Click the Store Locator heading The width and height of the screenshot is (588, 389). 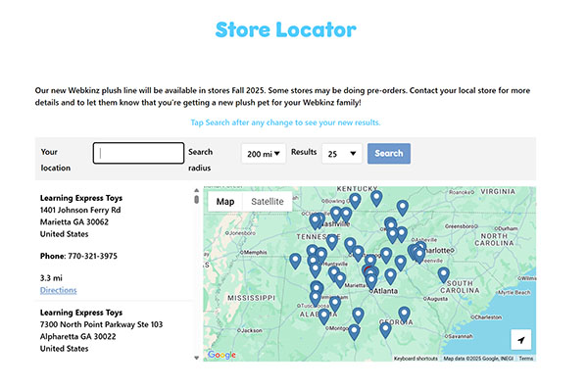286,29
